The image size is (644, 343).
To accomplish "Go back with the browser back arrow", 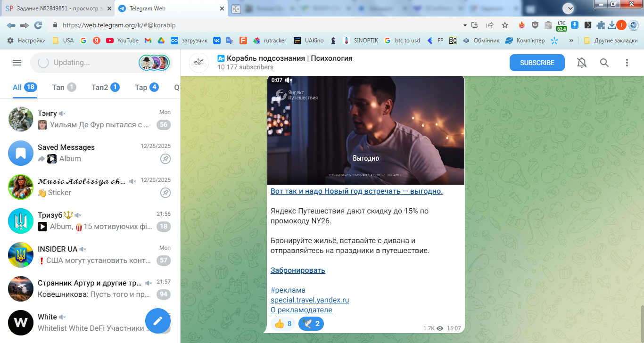I will click(10, 25).
